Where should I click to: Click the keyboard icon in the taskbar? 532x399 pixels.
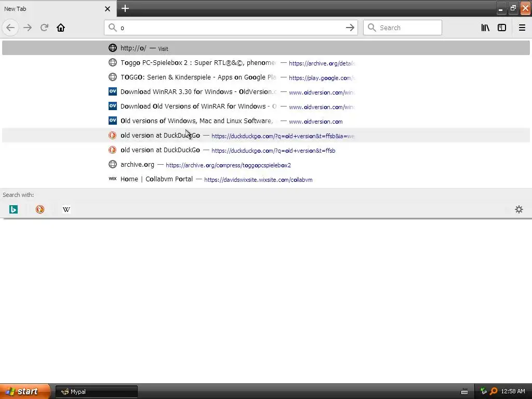pos(464,392)
